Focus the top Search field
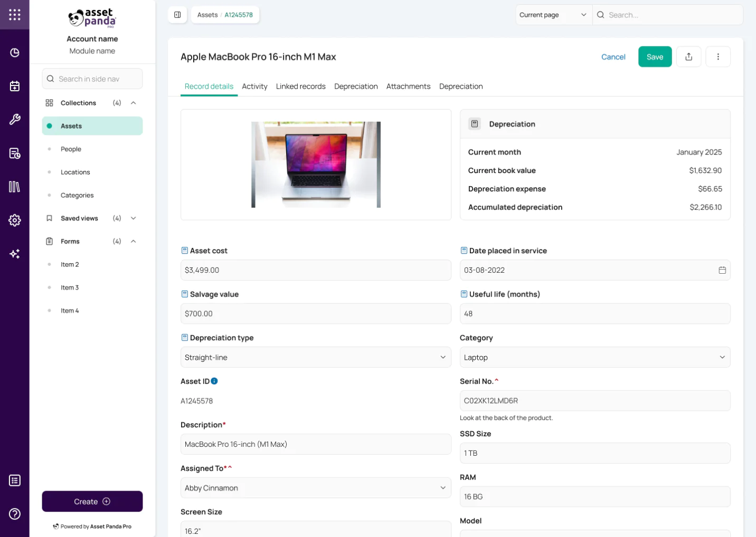Screen dimensions: 756x537 pos(668,15)
